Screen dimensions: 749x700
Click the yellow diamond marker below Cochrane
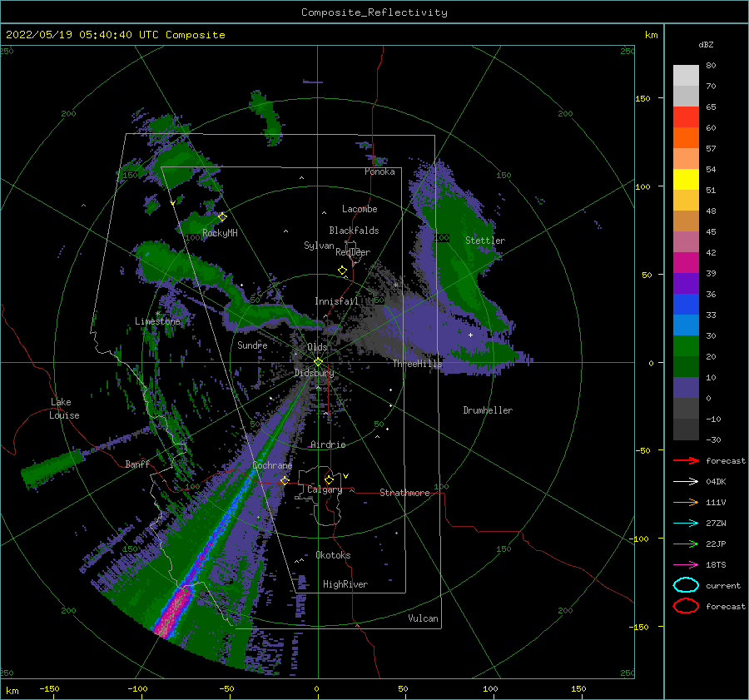pos(285,480)
